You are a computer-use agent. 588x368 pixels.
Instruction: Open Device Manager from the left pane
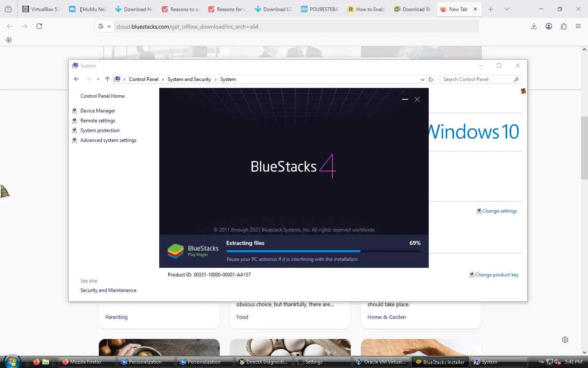click(98, 111)
